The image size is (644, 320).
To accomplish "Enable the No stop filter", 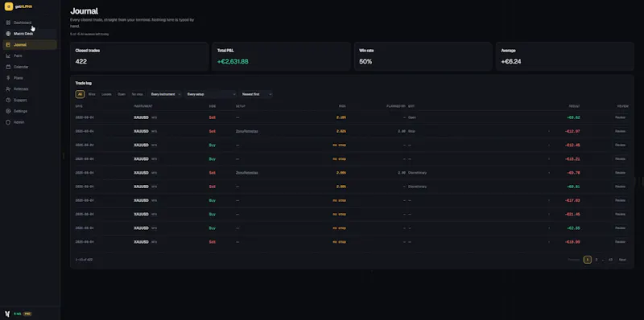I will [137, 94].
